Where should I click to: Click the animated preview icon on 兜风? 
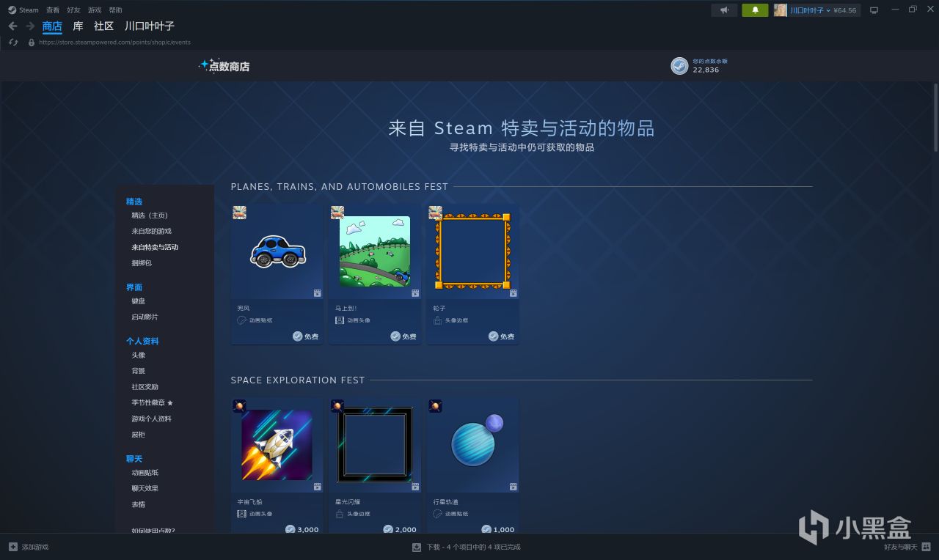click(317, 293)
